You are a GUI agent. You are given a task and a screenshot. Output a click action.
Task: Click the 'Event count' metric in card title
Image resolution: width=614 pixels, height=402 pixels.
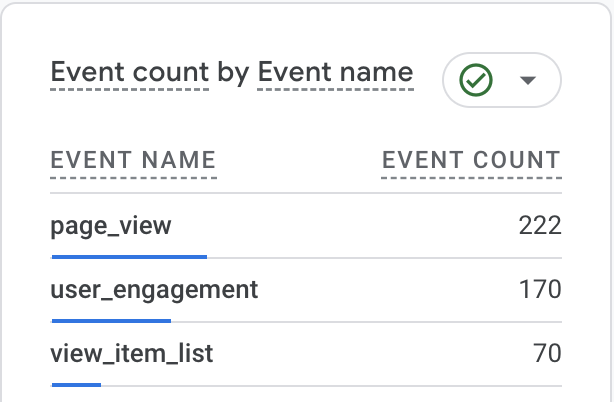[130, 72]
